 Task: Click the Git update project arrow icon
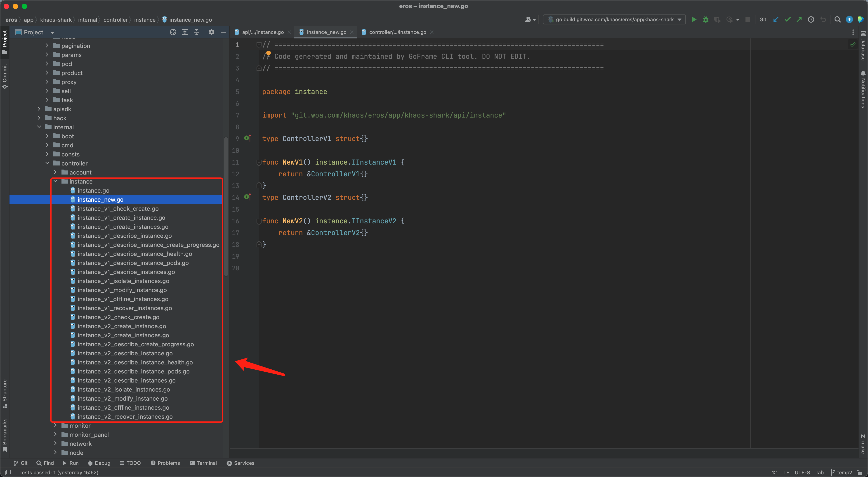coord(776,19)
